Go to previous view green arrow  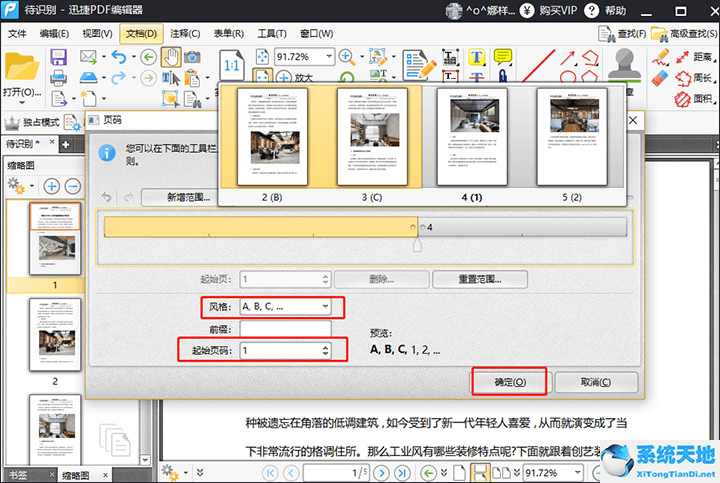click(148, 57)
